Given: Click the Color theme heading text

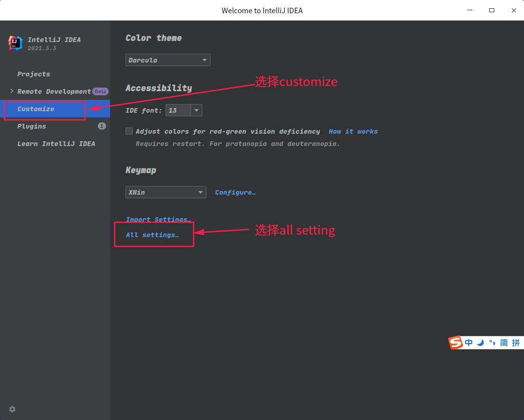Looking at the screenshot, I should click(154, 38).
